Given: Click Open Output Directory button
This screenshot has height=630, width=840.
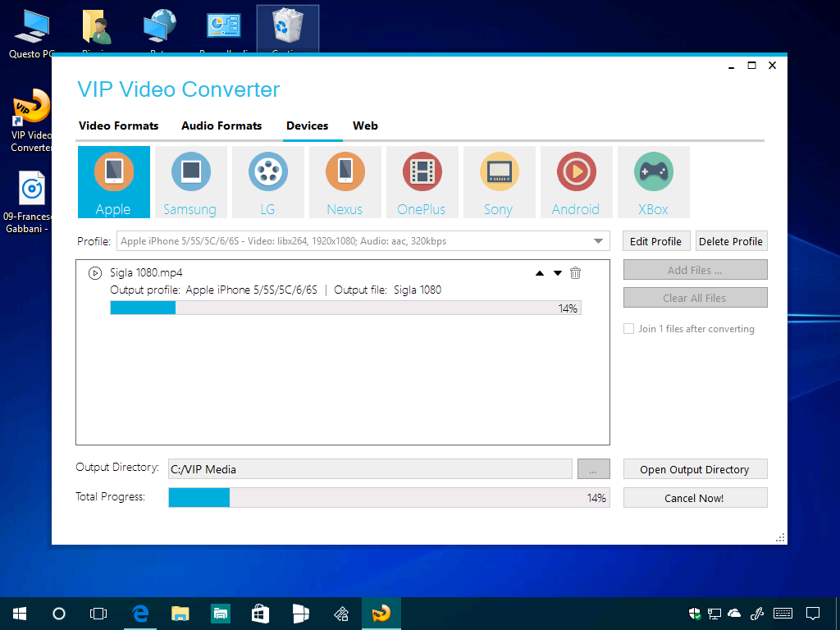Looking at the screenshot, I should pyautogui.click(x=695, y=469).
